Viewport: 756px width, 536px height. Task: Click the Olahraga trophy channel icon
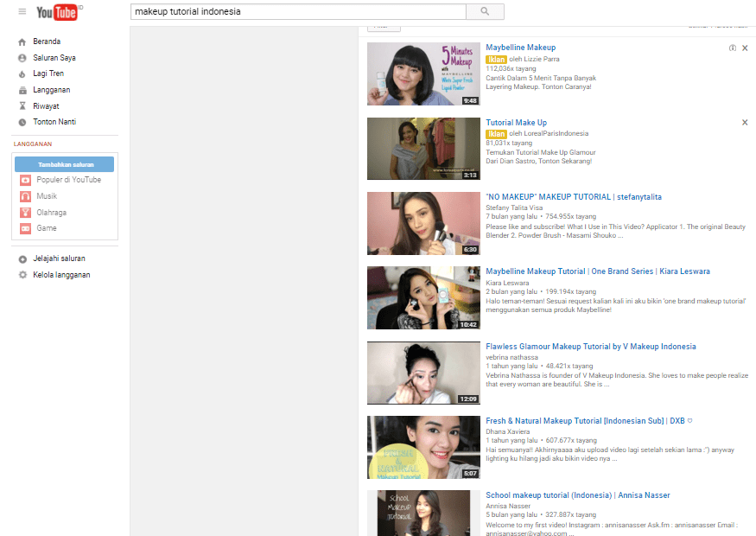pos(26,213)
